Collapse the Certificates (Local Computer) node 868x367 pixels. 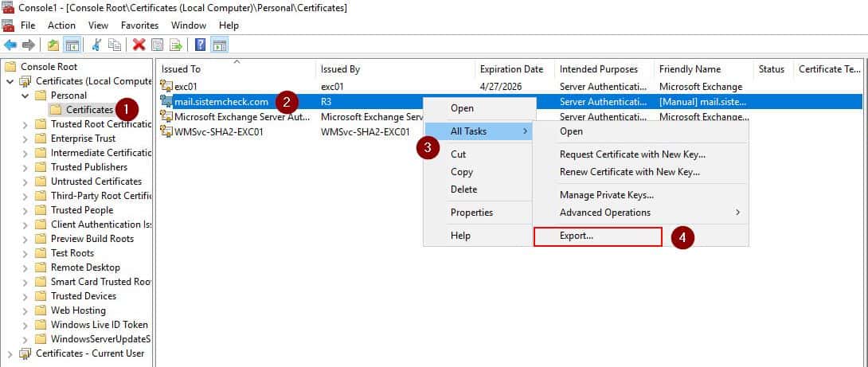(10, 81)
